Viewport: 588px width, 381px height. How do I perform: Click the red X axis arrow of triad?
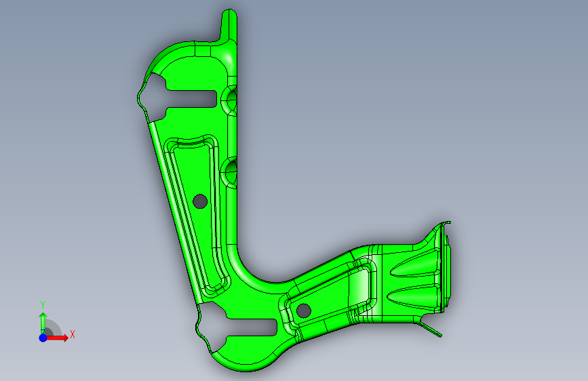coord(58,338)
